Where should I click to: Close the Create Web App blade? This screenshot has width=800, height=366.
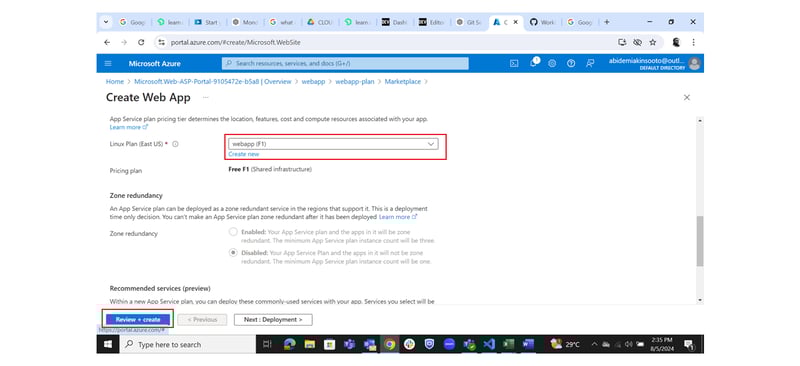(687, 97)
